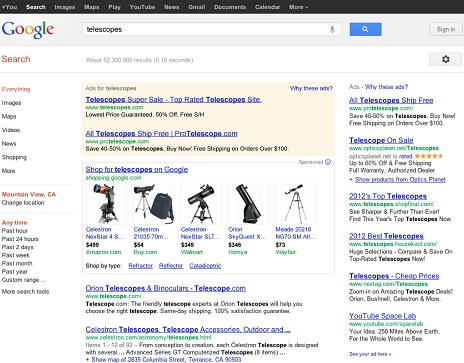Viewport: 464px width, 363px height.
Task: Open the Celestron NexStar SLT telescope image
Action: click(201, 204)
